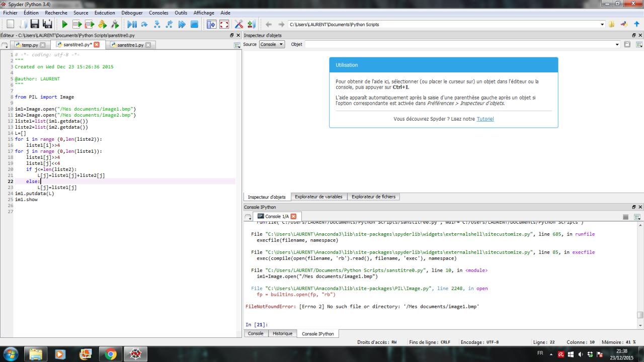Run selection or current line
The width and height of the screenshot is (644, 362).
(102, 24)
